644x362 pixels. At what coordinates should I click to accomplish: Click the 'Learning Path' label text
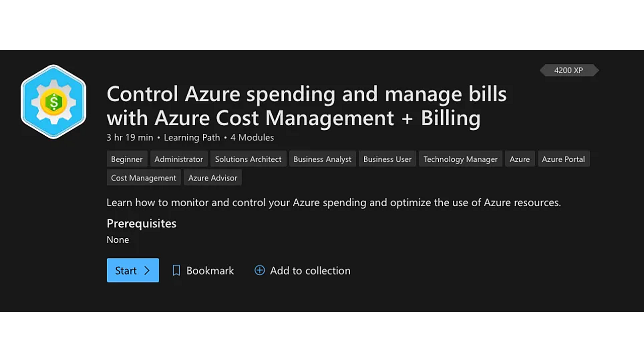[x=192, y=137]
